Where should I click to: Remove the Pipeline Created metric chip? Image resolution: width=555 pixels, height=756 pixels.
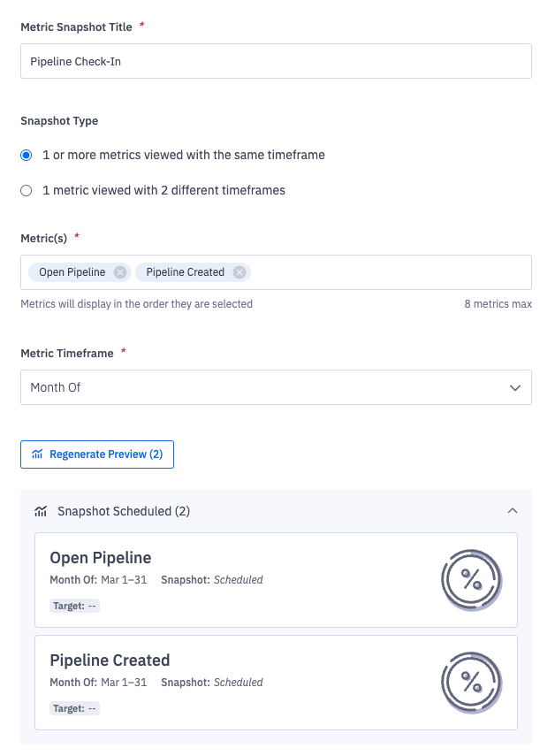[x=239, y=272]
